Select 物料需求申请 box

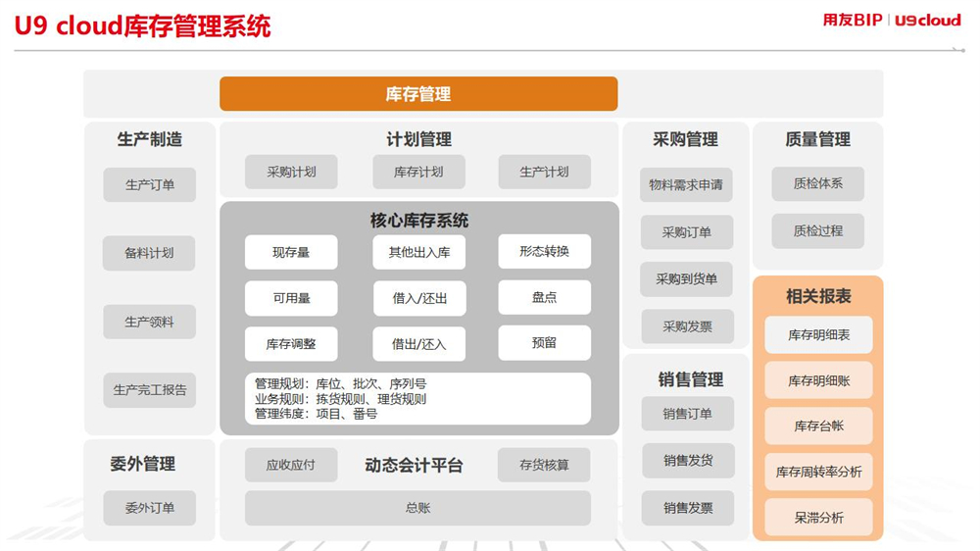pyautogui.click(x=686, y=184)
